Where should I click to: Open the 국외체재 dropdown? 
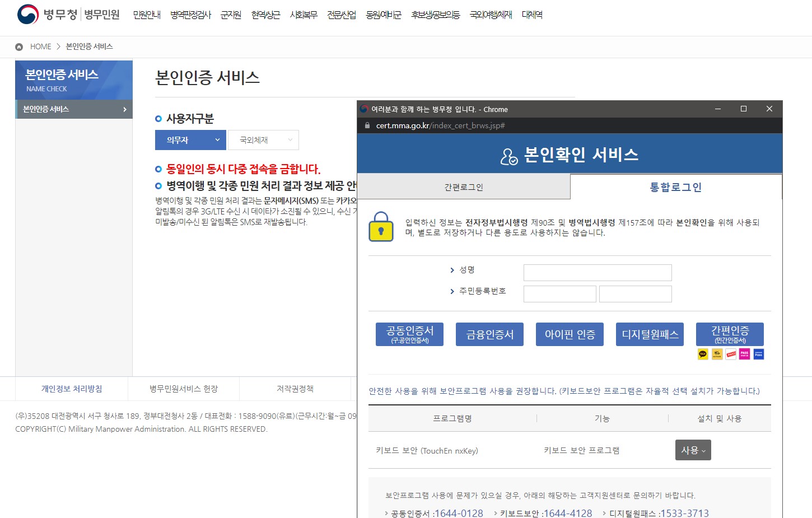(263, 140)
